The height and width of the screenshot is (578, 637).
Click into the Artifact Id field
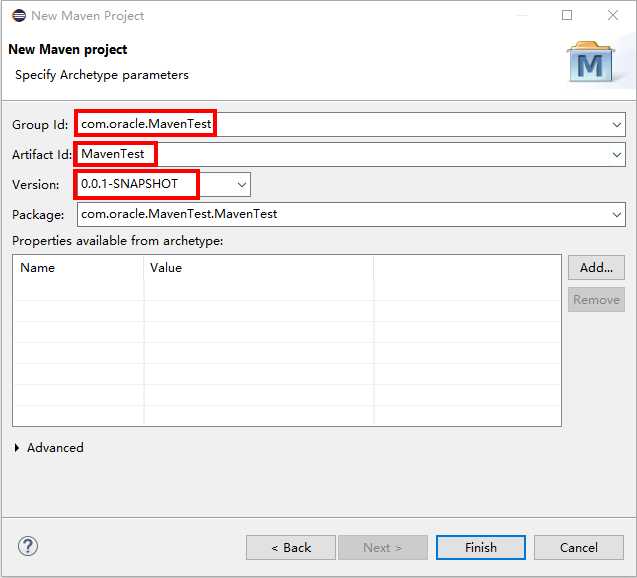(x=351, y=155)
